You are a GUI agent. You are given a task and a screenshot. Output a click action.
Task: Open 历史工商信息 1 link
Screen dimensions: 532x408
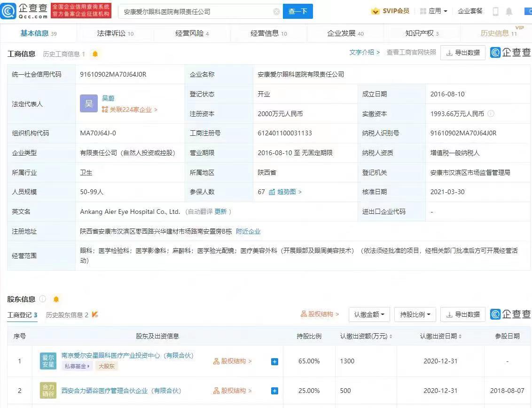pos(64,54)
